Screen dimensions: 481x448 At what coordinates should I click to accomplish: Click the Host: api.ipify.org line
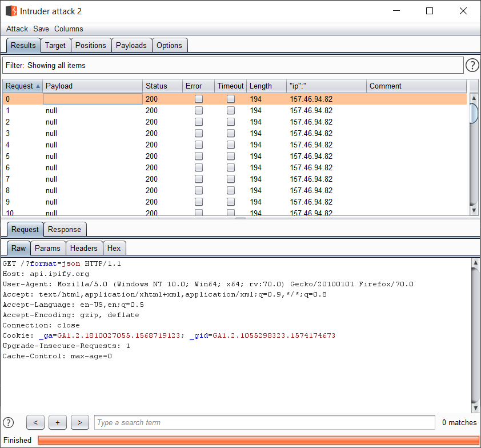[46, 274]
